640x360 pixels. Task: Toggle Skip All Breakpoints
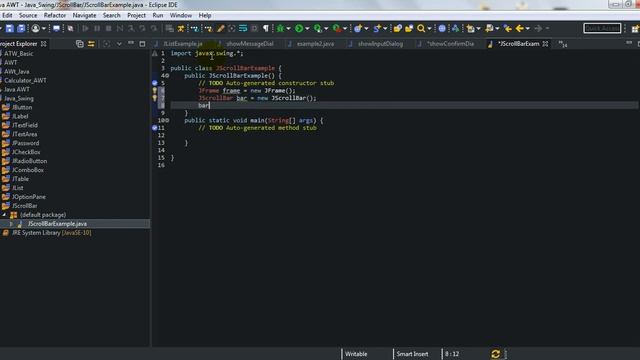70,28
